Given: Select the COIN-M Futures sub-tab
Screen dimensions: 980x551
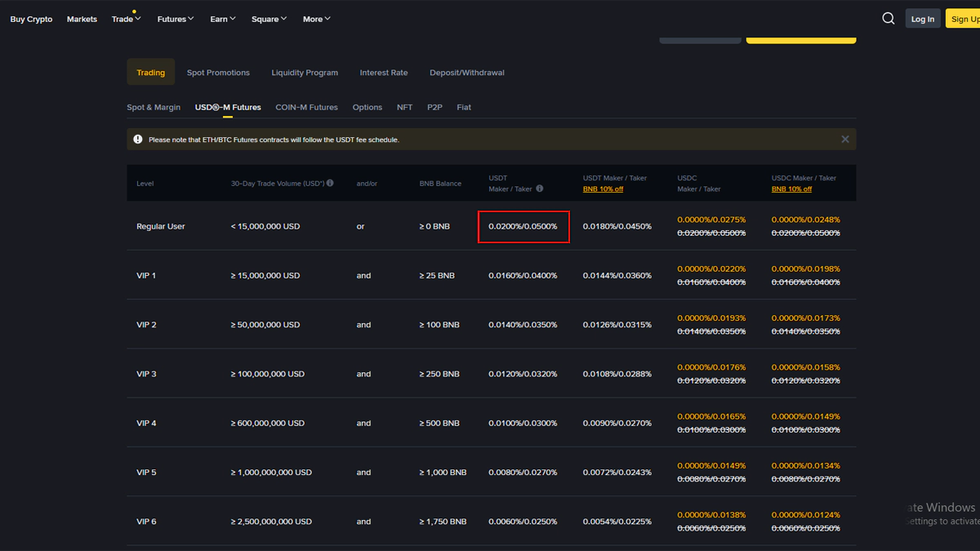Looking at the screenshot, I should tap(306, 107).
